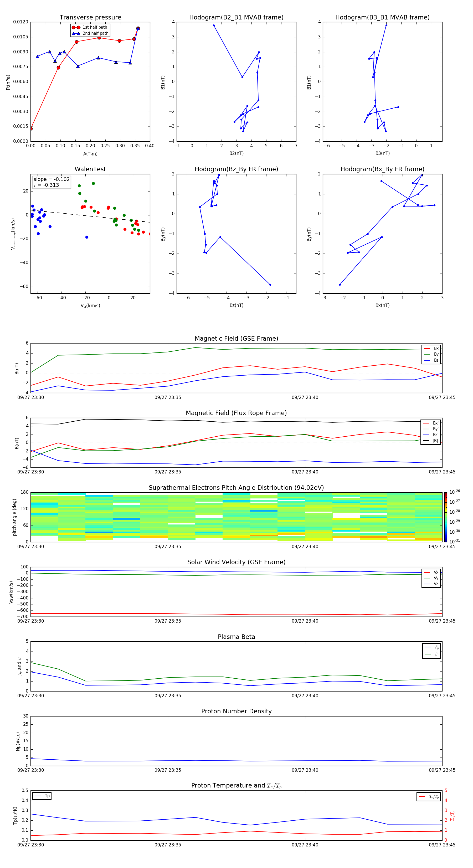Click the 'Proton Temperature and Te/Tp' title

(236, 786)
